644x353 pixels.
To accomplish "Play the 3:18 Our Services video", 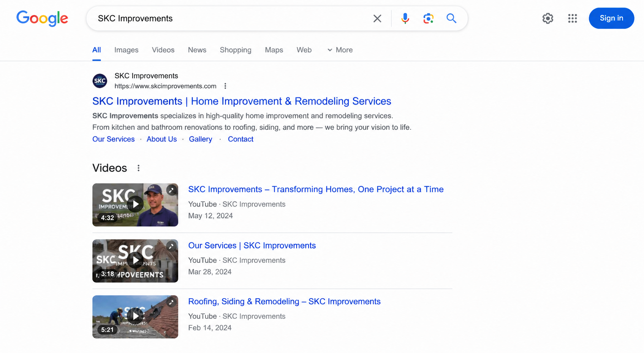I will [x=135, y=261].
